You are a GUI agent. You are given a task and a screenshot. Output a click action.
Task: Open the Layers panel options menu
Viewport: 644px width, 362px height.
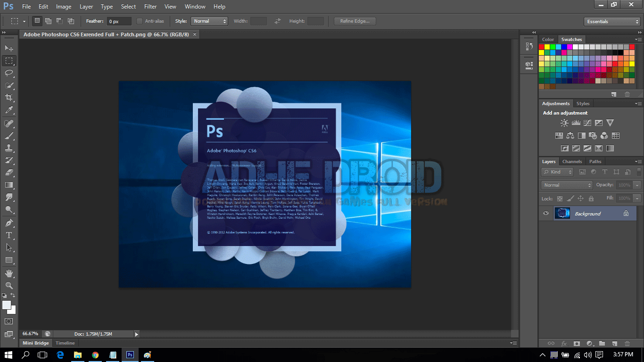pos(638,162)
